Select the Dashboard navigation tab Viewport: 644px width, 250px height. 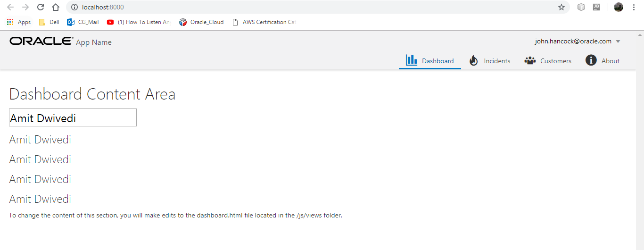(x=430, y=61)
